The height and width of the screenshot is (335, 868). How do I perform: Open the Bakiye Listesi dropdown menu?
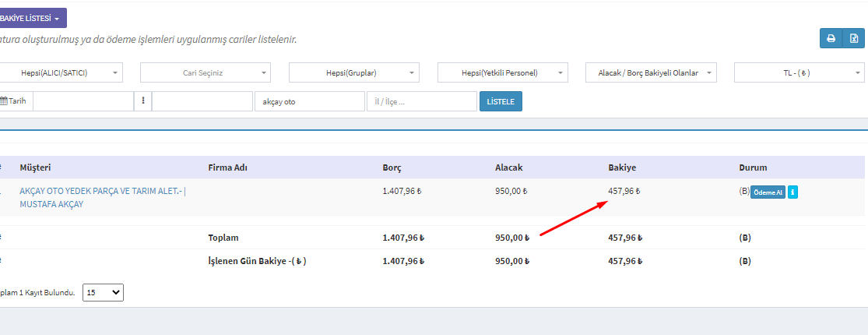coord(33,18)
